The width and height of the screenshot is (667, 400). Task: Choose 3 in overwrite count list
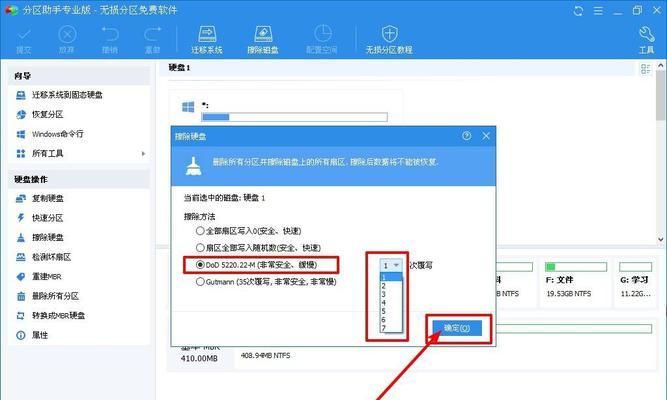[391, 294]
